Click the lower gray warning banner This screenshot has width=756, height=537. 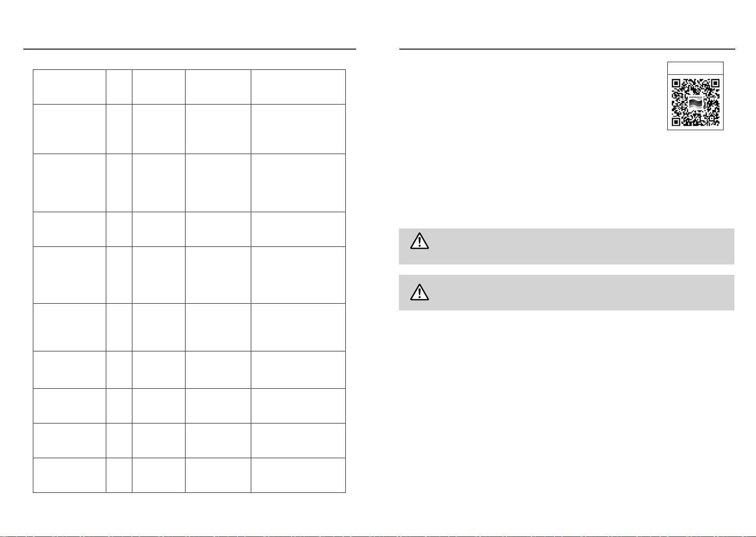point(566,293)
